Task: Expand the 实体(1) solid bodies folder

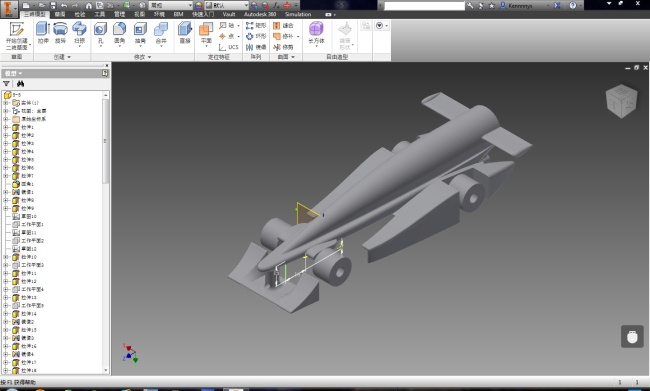Action: (6, 103)
